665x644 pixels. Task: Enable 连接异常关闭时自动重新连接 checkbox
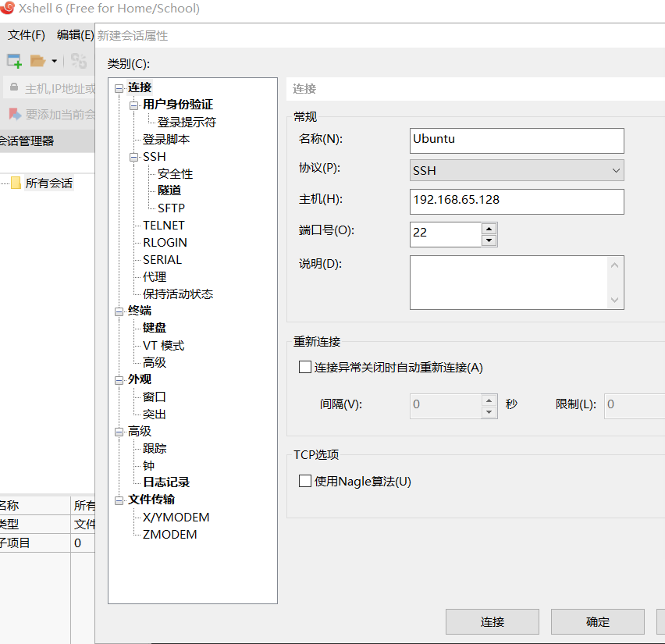click(305, 367)
